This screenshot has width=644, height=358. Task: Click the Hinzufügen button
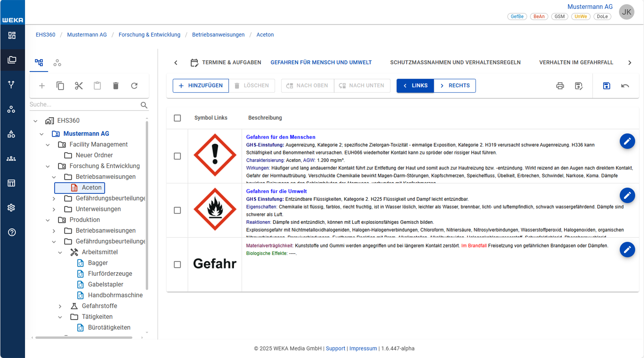coord(201,86)
